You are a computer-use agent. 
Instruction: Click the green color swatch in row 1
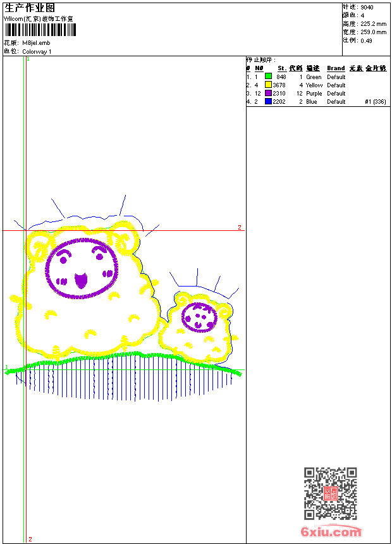[x=268, y=77]
